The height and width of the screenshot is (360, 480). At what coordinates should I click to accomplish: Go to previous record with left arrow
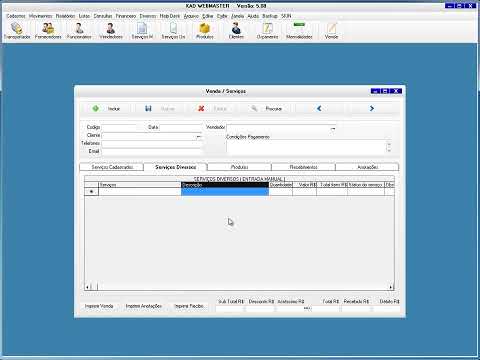pos(319,109)
